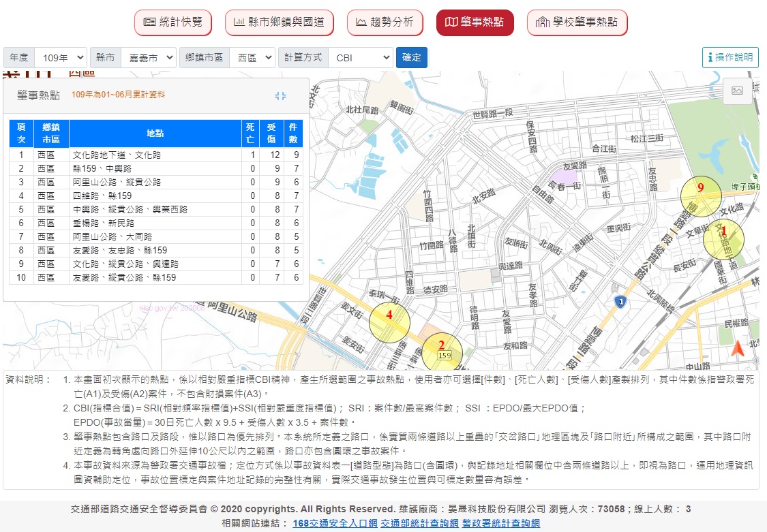Click the orange north compass arrow
The width and height of the screenshot is (767, 532).
pyautogui.click(x=737, y=349)
